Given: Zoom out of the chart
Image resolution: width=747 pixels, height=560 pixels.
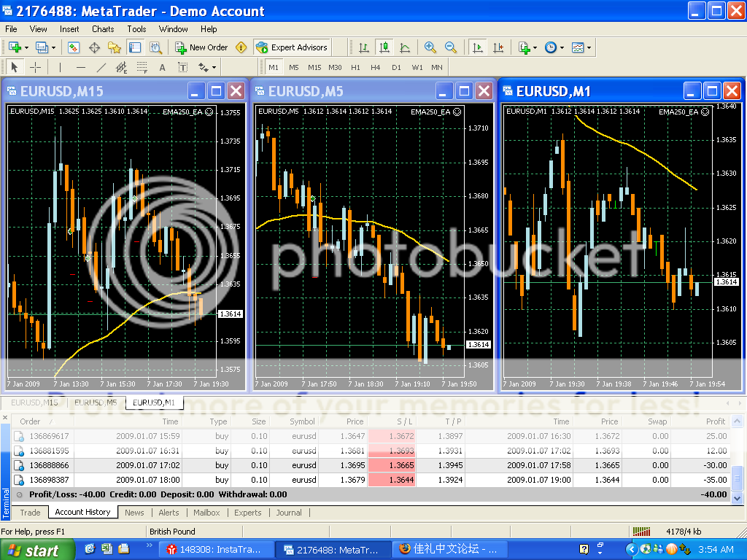Looking at the screenshot, I should coord(451,47).
